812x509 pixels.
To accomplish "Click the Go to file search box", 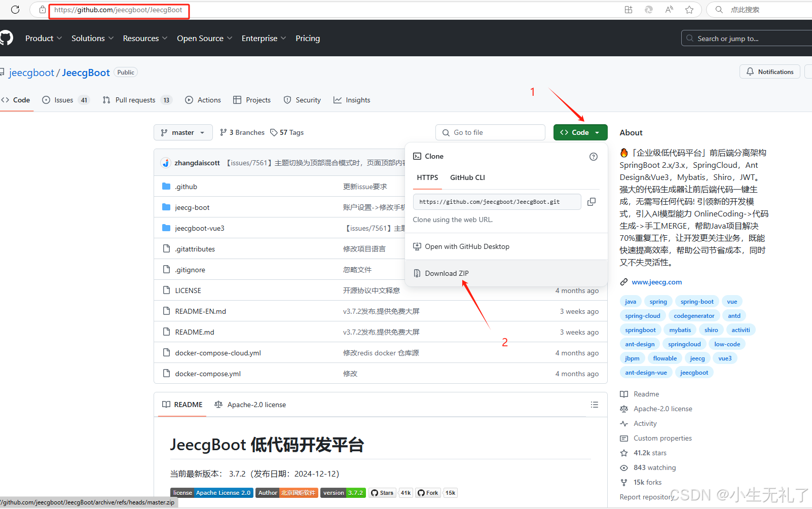I will tap(490, 132).
